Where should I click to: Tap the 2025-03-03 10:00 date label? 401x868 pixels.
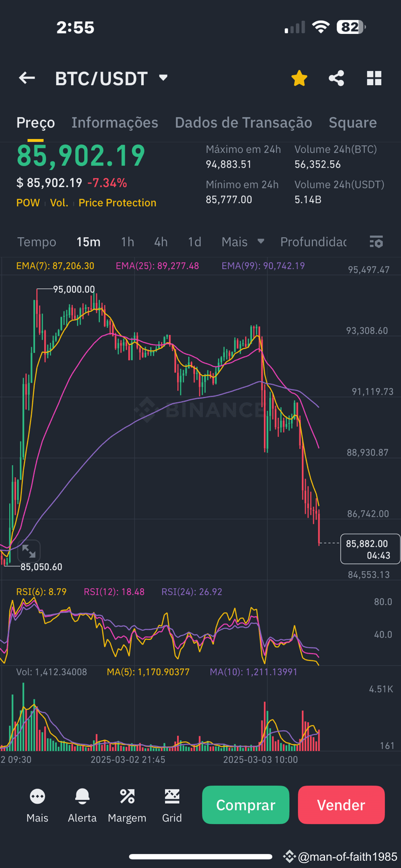(261, 760)
